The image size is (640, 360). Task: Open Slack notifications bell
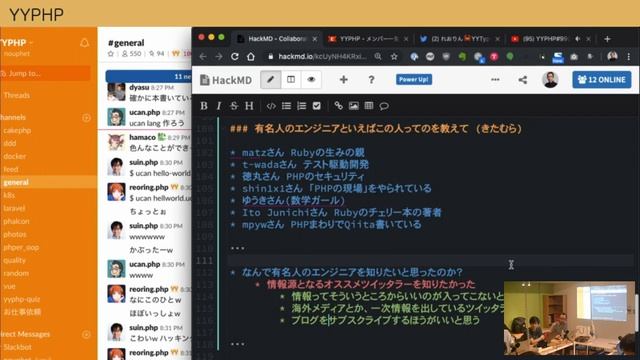click(84, 43)
